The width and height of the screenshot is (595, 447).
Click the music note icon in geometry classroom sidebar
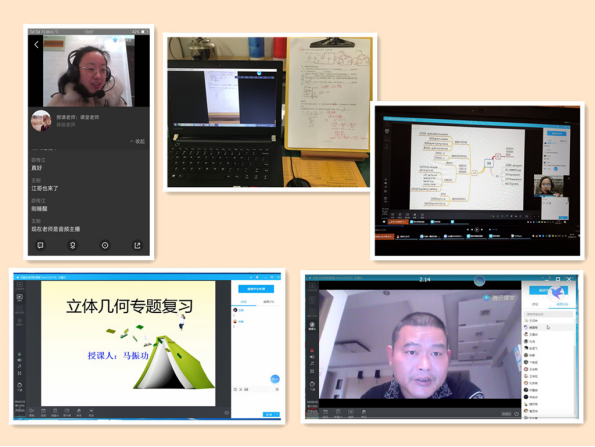click(x=19, y=367)
